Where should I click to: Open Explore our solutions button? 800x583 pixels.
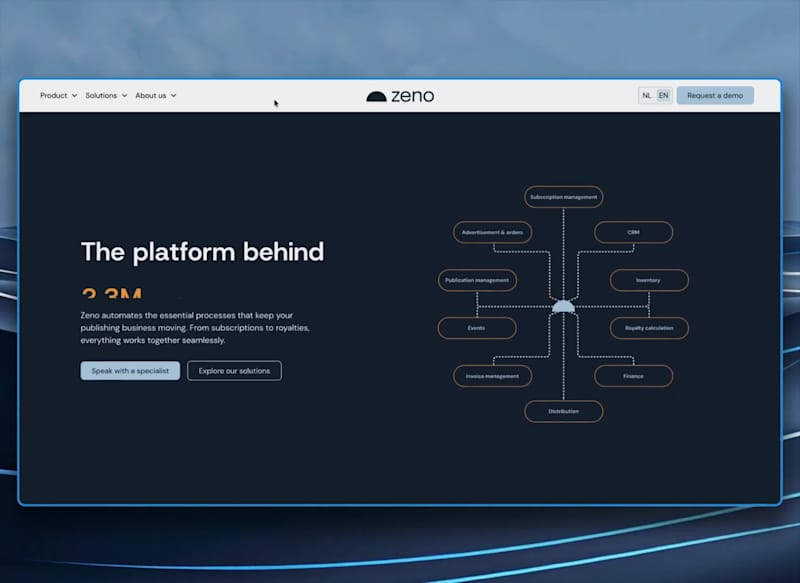pyautogui.click(x=234, y=371)
